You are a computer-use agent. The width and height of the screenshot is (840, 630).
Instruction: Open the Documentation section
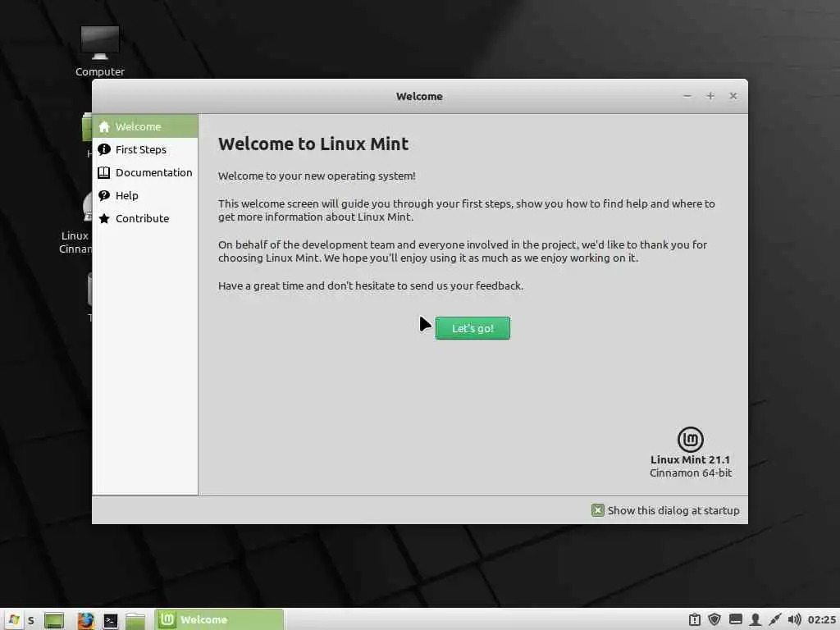click(x=145, y=172)
